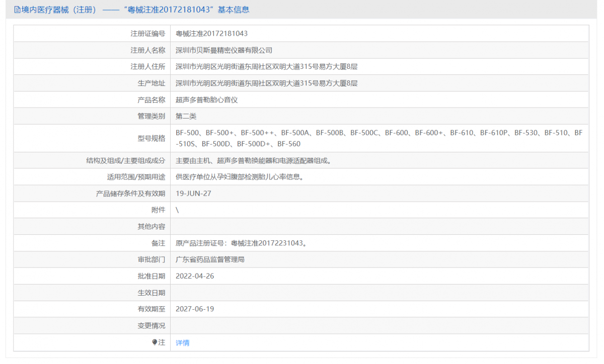Click the 审批部门 label cell

[x=92, y=260]
